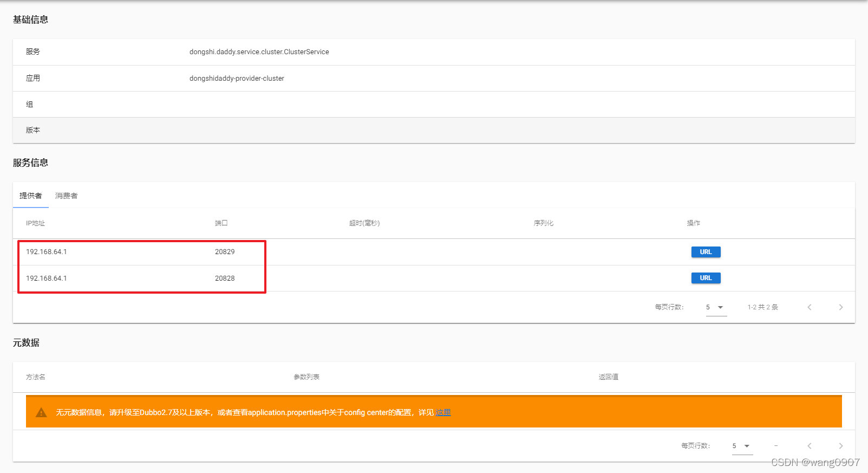This screenshot has height=473, width=868.
Task: Select application name dongshidaddy-provider-cluster
Action: [237, 79]
